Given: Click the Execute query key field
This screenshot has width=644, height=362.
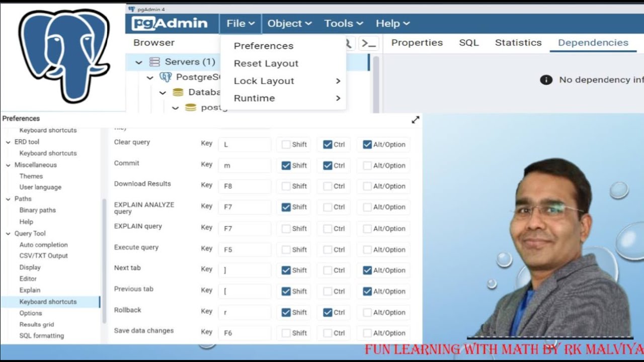Looking at the screenshot, I should click(x=245, y=249).
